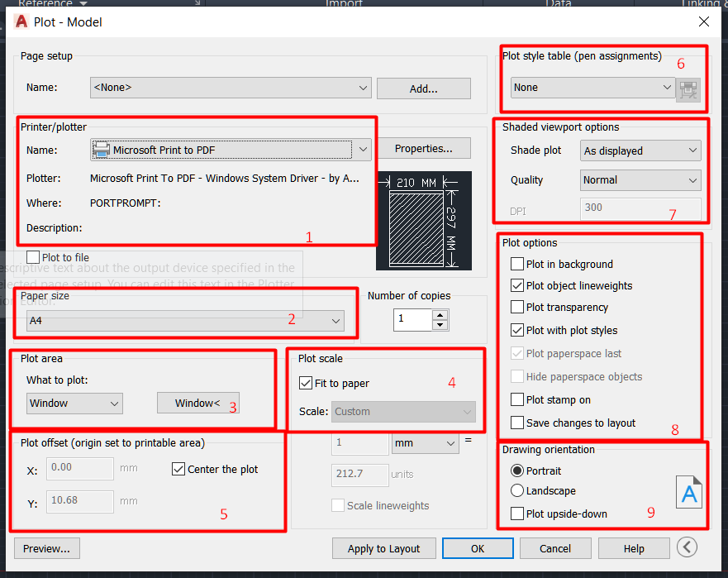
Task: Uncheck Fit to paper
Action: tap(306, 383)
